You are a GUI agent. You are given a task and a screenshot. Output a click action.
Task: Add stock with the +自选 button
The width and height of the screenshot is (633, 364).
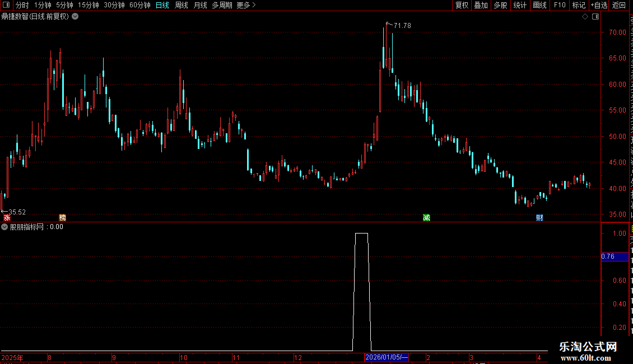tap(599, 5)
